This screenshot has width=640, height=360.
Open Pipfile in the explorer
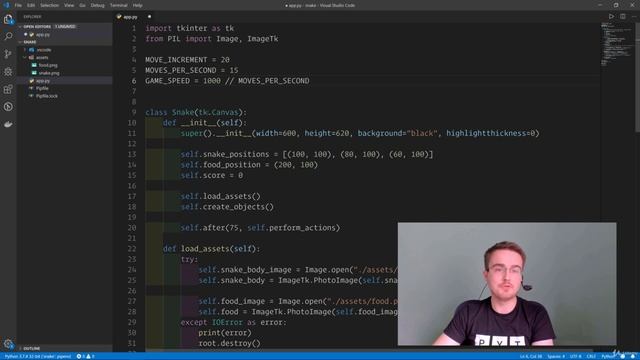[42, 88]
